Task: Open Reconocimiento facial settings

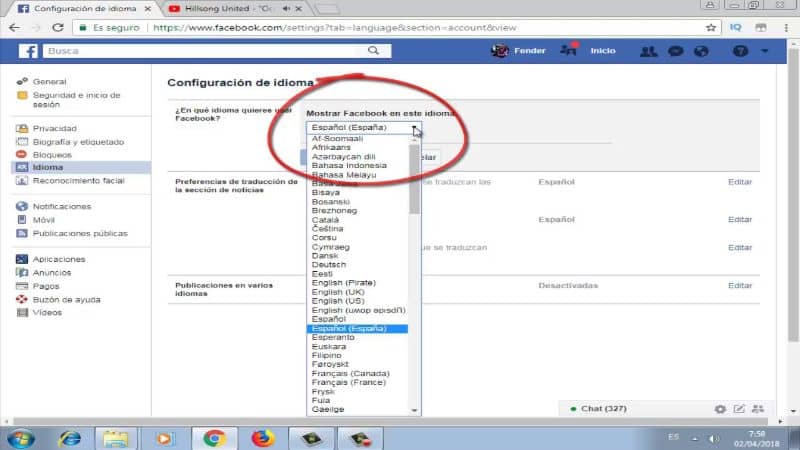Action: (x=78, y=181)
